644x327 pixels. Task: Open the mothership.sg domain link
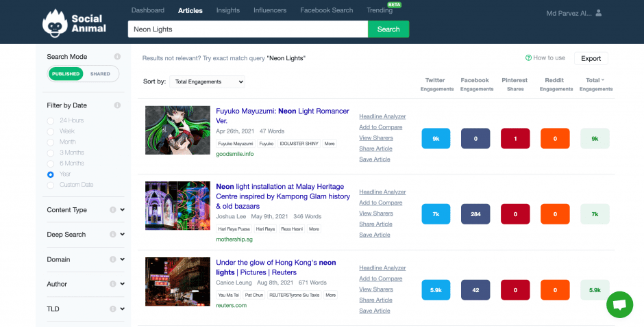[x=234, y=239]
